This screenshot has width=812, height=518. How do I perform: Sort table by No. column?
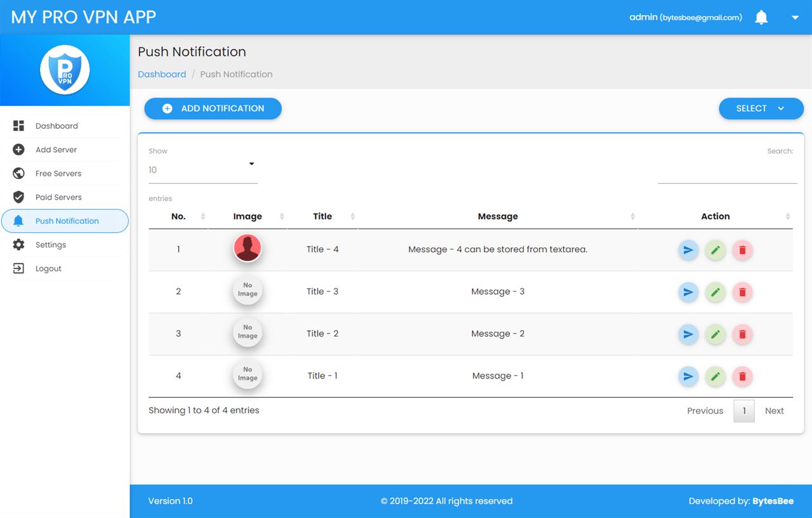[178, 216]
